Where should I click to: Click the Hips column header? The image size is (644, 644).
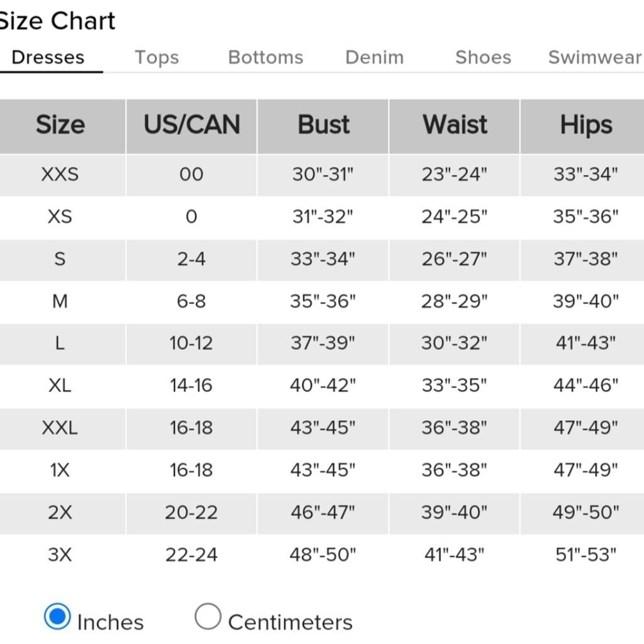coord(586,126)
